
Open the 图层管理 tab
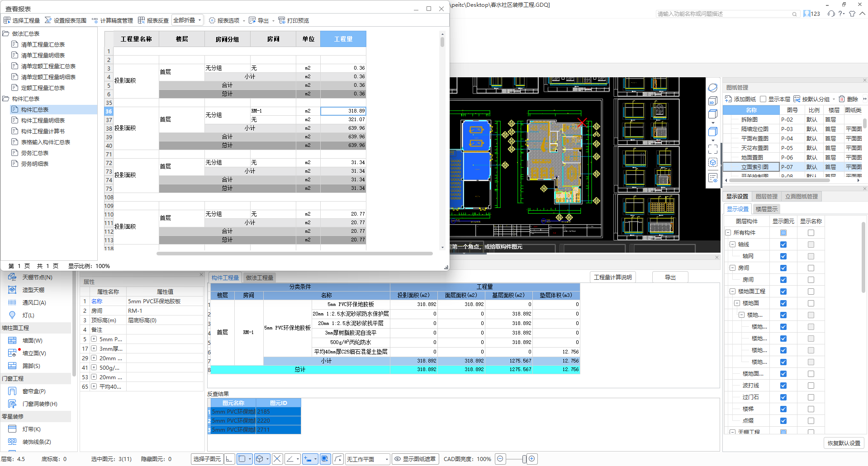click(x=767, y=196)
